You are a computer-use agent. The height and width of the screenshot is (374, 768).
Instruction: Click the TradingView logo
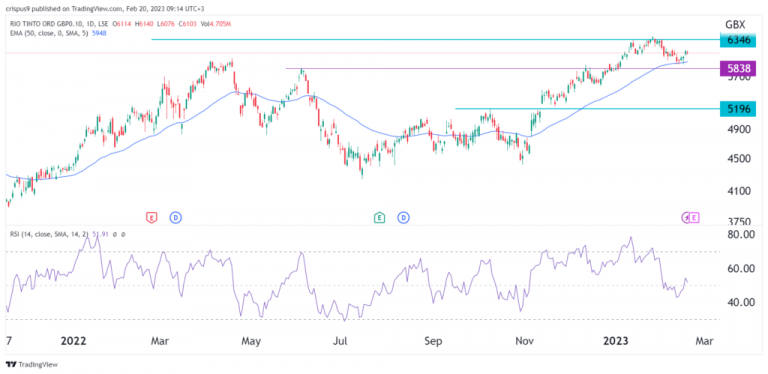point(32,365)
